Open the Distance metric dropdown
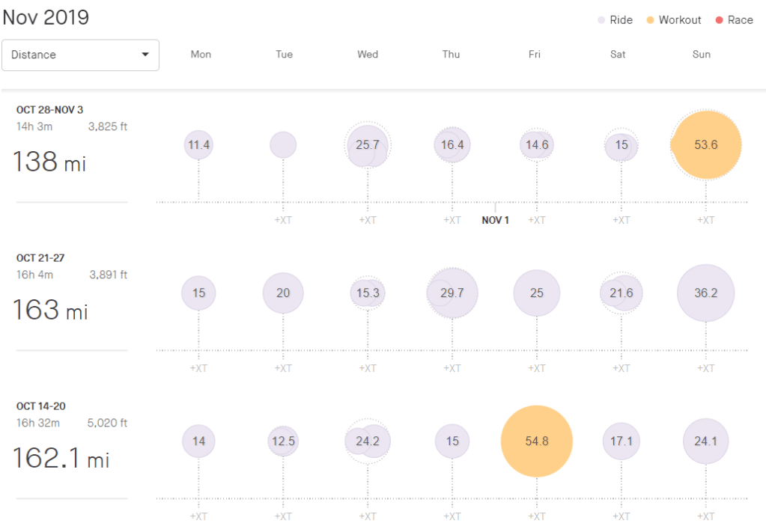Viewport: 766px width, 532px height. (80, 55)
